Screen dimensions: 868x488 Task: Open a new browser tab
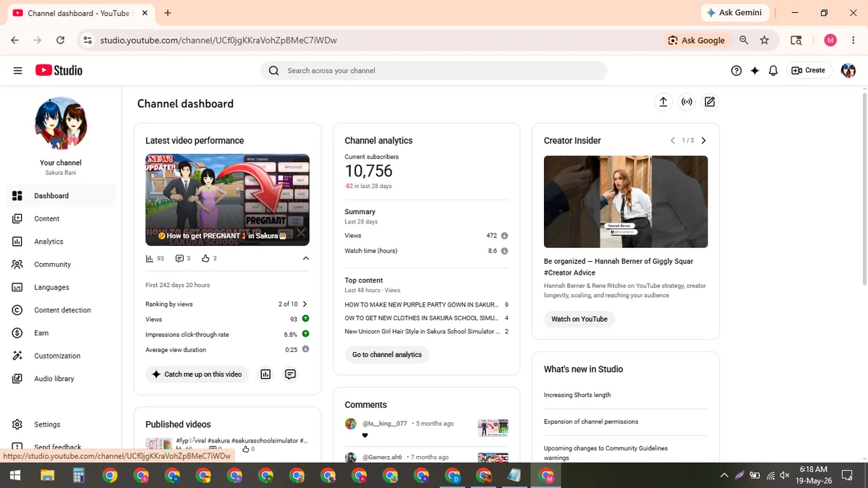pyautogui.click(x=168, y=13)
